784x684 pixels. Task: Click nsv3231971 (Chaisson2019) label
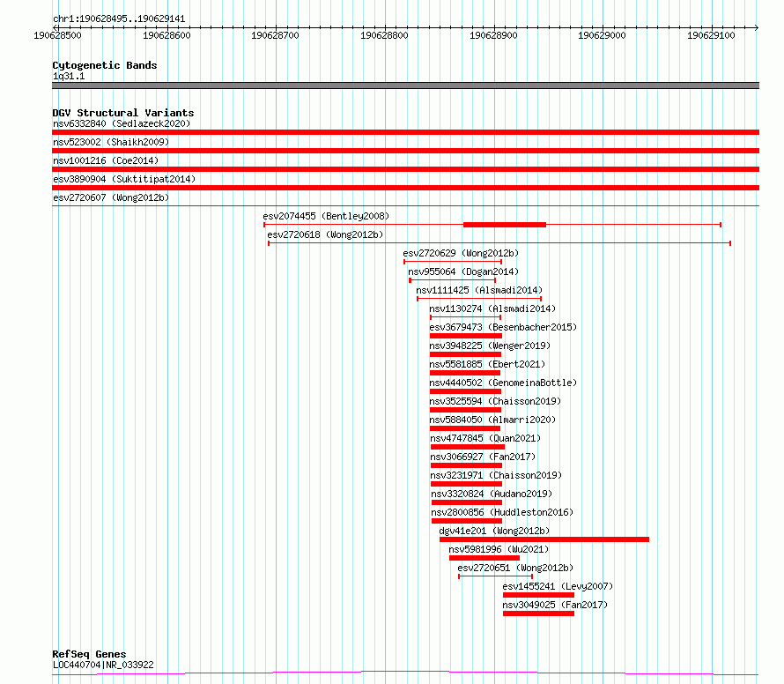click(496, 475)
